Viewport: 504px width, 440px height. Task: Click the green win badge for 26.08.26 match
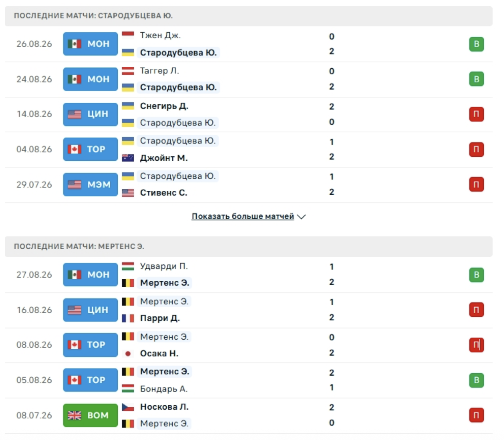pos(476,44)
